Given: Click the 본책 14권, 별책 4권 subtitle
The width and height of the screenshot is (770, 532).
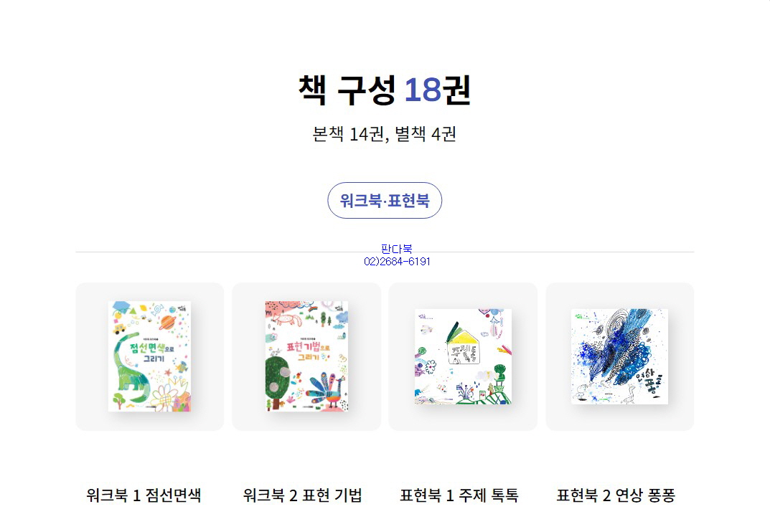Looking at the screenshot, I should (x=385, y=134).
